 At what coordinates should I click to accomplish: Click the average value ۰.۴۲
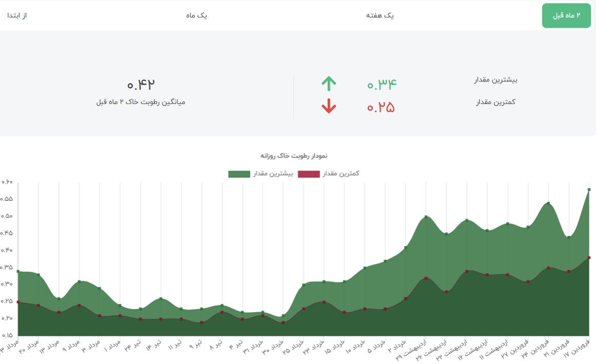[141, 85]
